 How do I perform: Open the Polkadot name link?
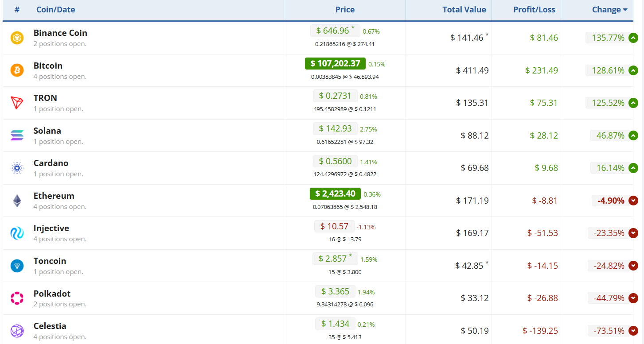[x=52, y=294]
